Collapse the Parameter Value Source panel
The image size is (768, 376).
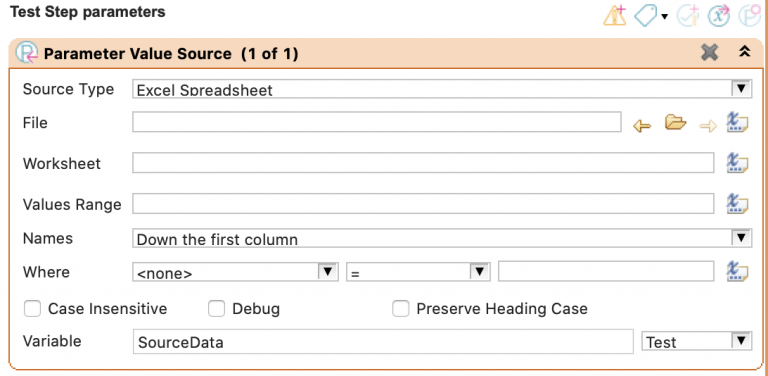pyautogui.click(x=744, y=51)
